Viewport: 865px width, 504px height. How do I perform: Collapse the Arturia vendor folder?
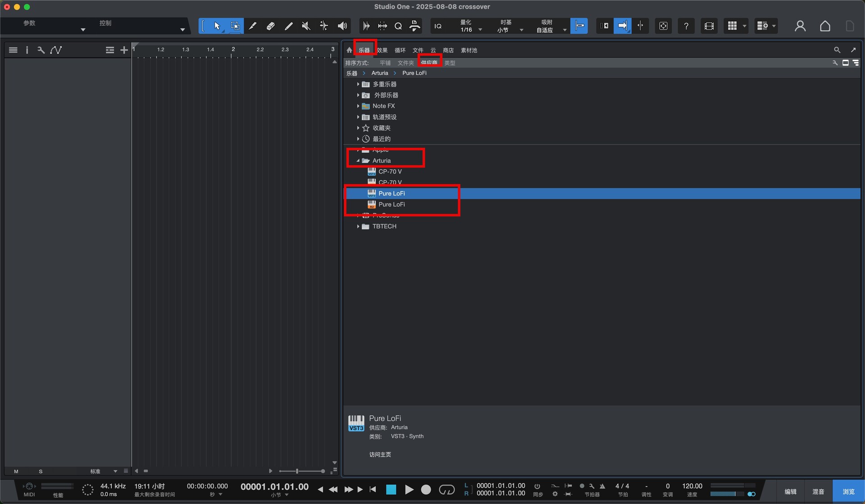[358, 160]
